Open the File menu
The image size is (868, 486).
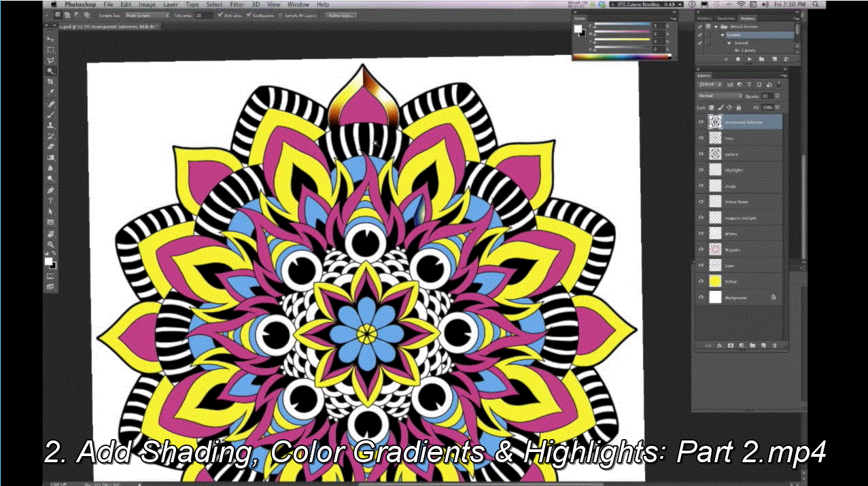[x=108, y=4]
